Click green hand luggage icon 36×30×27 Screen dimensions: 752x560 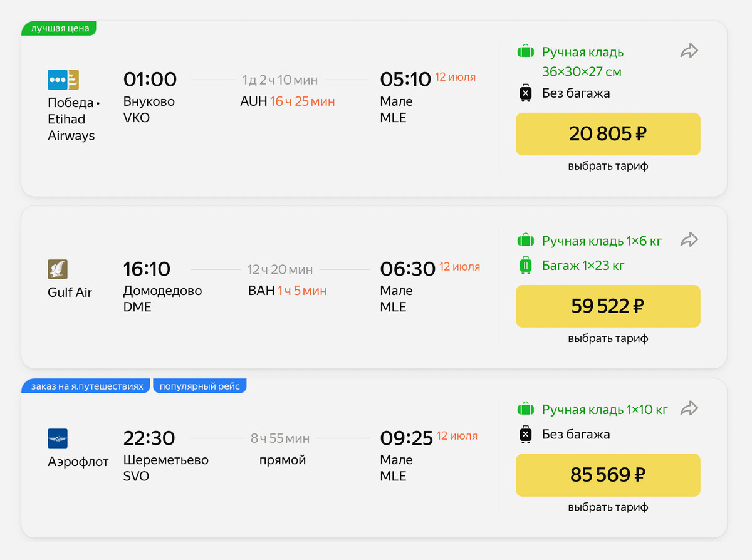tap(525, 52)
